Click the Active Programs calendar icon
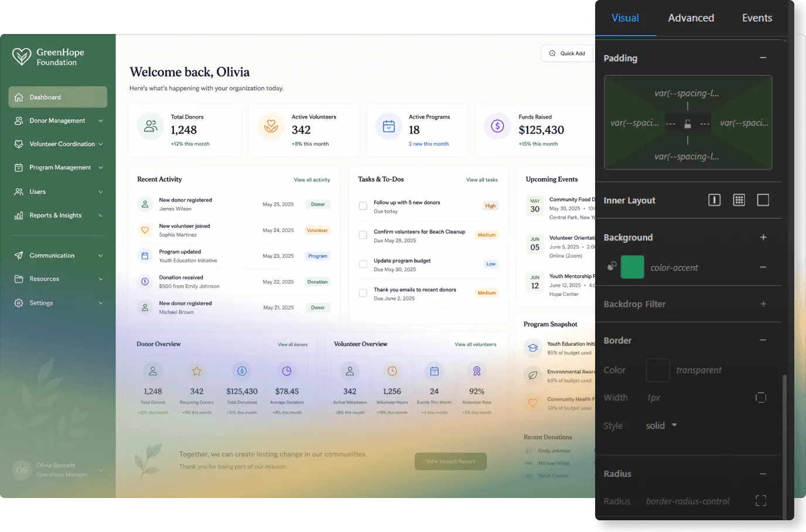 [x=389, y=125]
